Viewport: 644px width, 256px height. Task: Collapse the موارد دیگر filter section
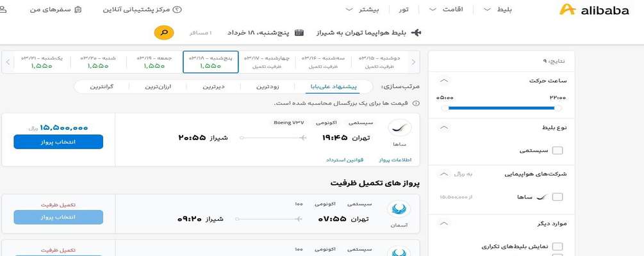(444, 223)
